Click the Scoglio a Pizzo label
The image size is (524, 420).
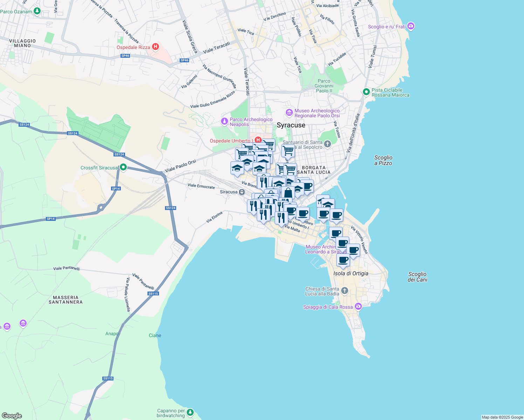click(x=383, y=160)
